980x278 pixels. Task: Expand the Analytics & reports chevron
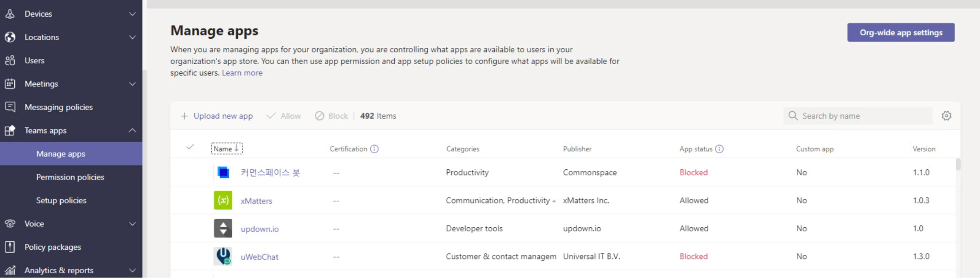pyautogui.click(x=133, y=270)
